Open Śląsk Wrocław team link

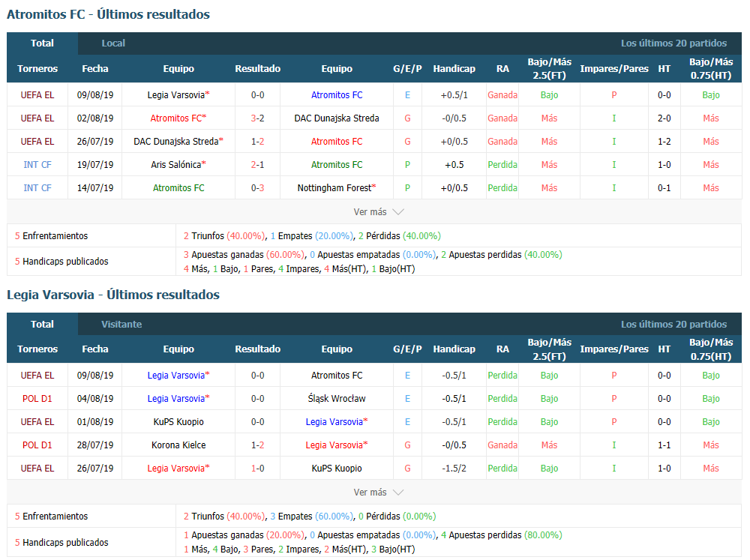(x=337, y=398)
